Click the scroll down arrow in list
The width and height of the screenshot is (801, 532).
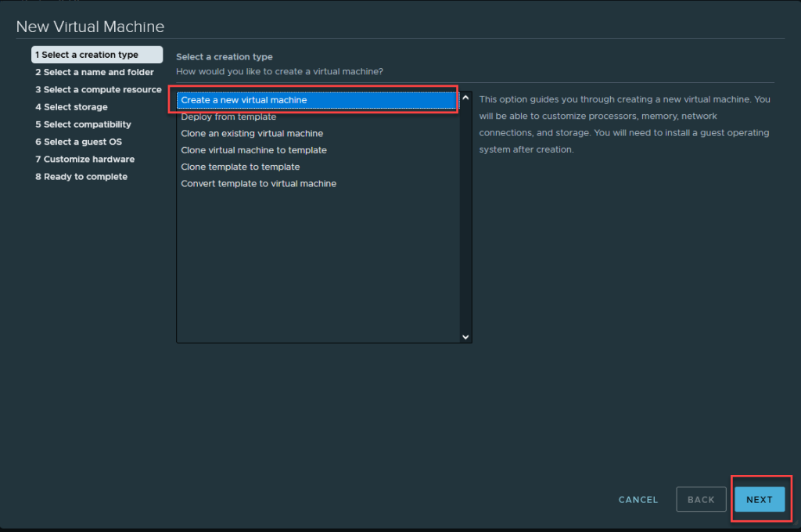465,336
